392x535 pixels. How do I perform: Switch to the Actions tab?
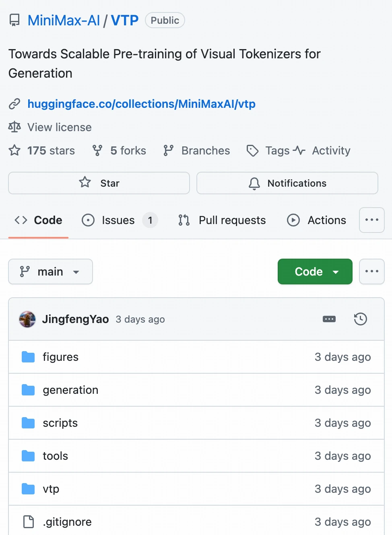coord(317,220)
